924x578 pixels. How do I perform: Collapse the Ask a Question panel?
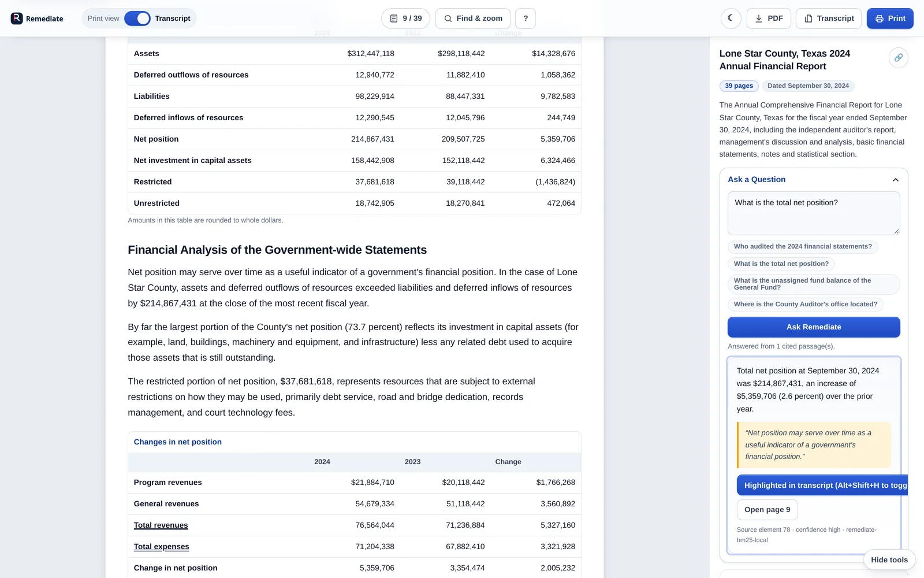point(895,180)
